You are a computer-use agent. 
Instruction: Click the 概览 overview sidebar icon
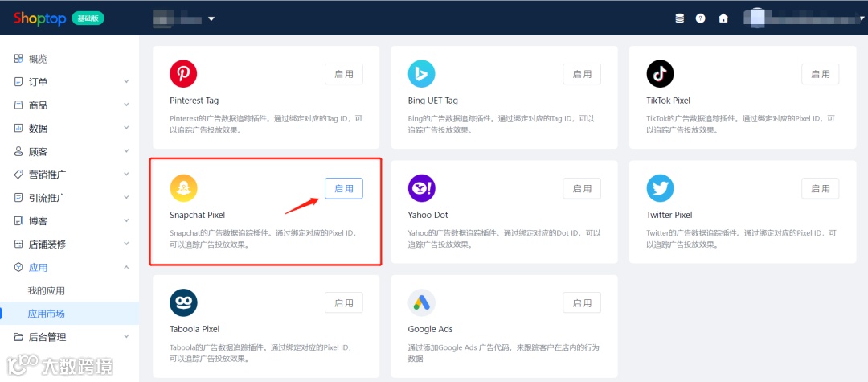click(18, 59)
